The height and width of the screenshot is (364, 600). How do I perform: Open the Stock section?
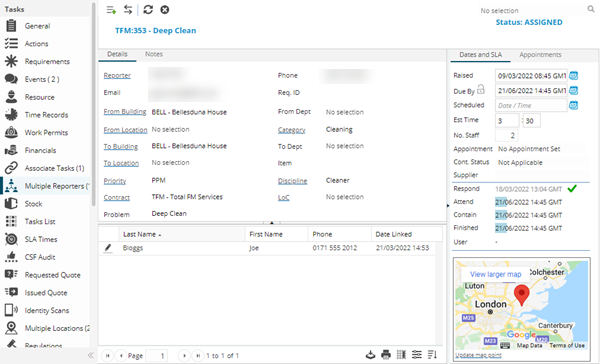[33, 204]
